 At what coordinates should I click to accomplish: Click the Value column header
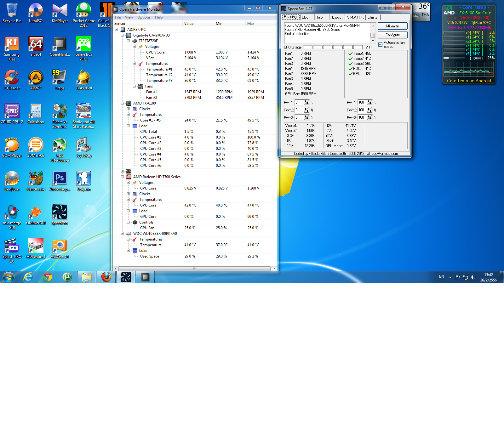coord(198,24)
